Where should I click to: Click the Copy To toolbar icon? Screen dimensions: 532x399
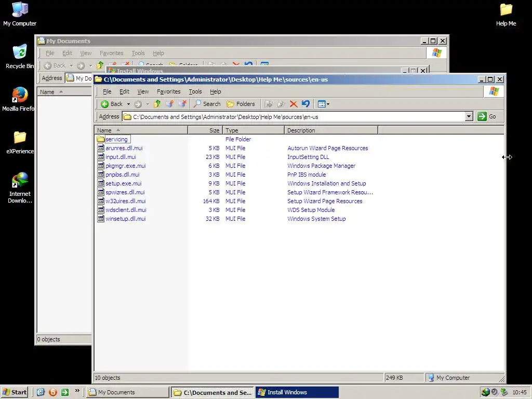(x=281, y=104)
